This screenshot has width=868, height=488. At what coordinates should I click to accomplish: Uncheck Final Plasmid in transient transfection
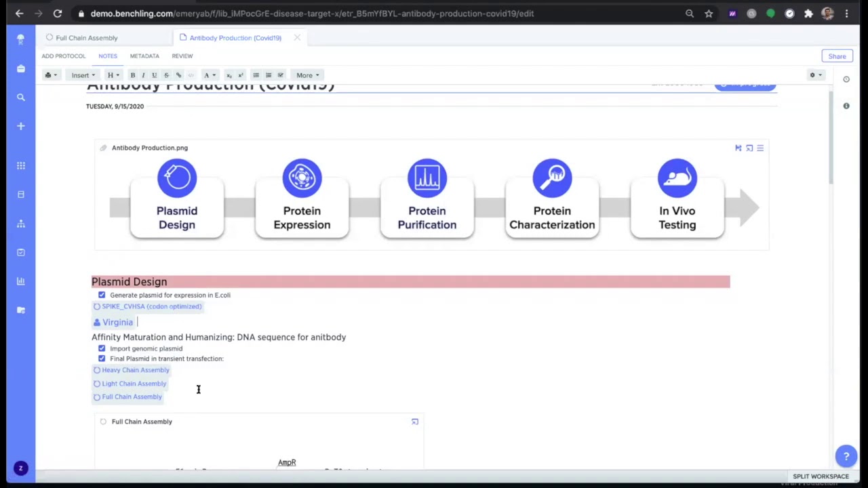(102, 359)
